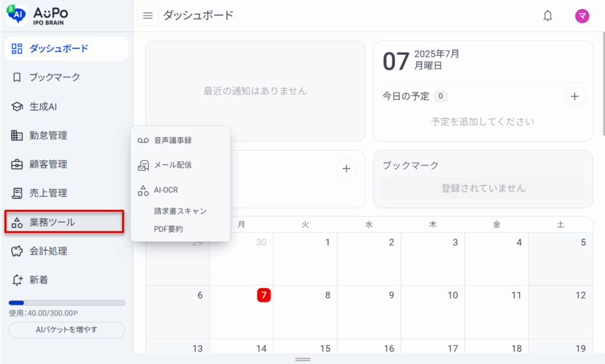Viewport: 605px width, 364px height.
Task: Add today's schedule with plus button
Action: tap(574, 96)
